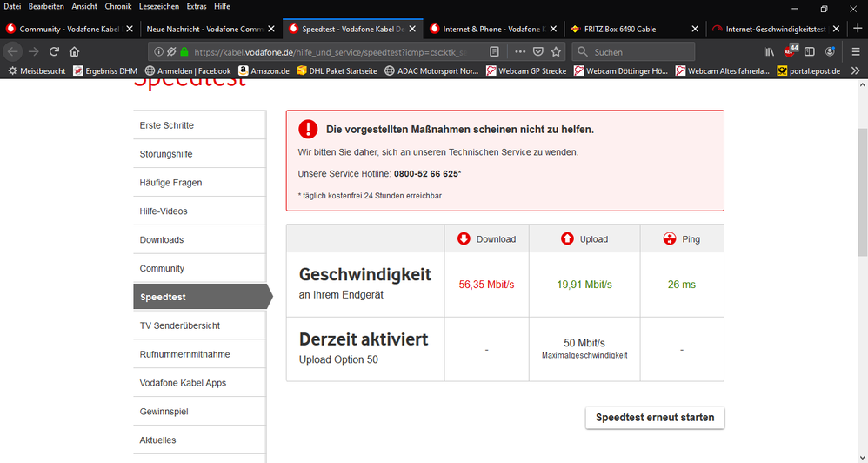Click the green padlock security icon
The width and height of the screenshot is (868, 463).
coord(184,51)
